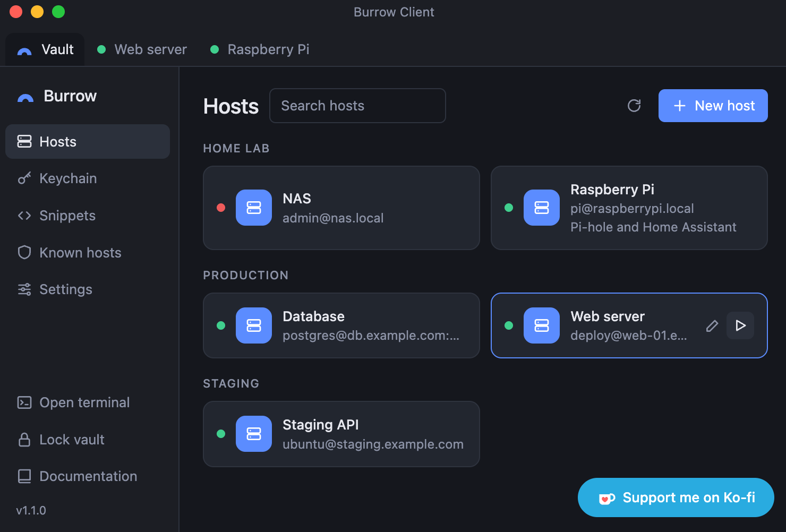Click the HOME LAB group heading
Image resolution: width=786 pixels, height=532 pixels.
tap(236, 149)
